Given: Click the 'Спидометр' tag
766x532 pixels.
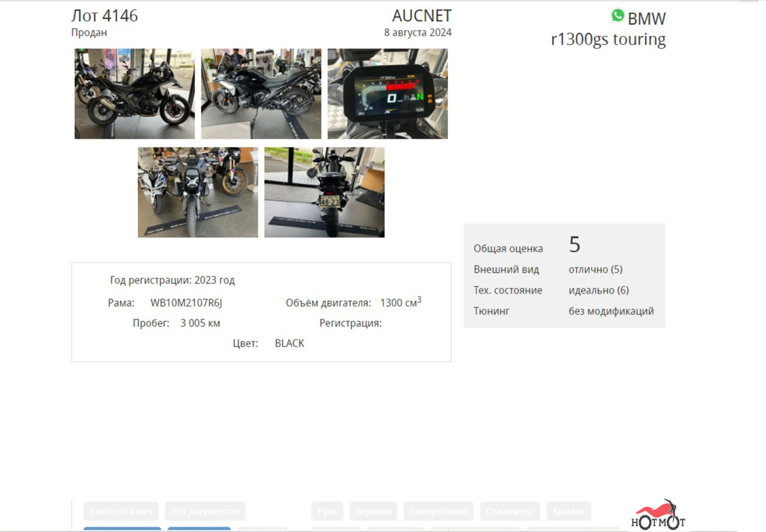Looking at the screenshot, I should (x=509, y=511).
